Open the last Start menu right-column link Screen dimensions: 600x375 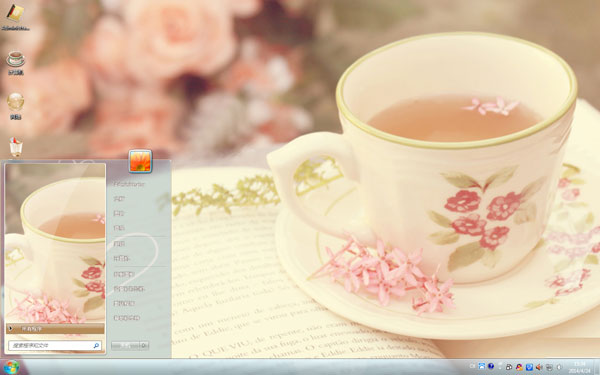click(127, 318)
